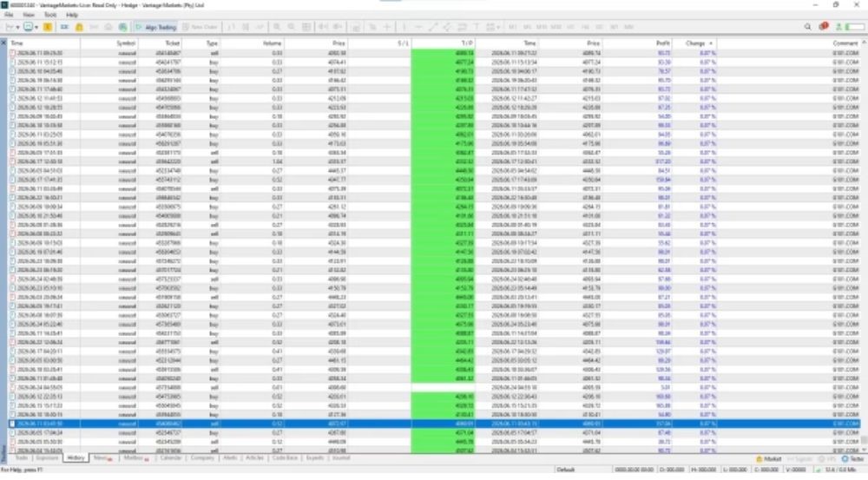Click the yellow lock-shaped toolbar icon

point(79,27)
